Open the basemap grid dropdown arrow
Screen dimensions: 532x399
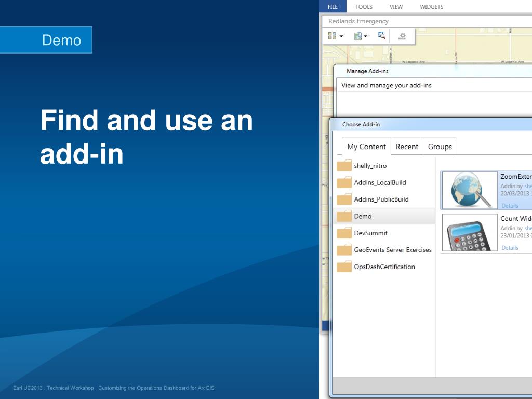pyautogui.click(x=341, y=36)
